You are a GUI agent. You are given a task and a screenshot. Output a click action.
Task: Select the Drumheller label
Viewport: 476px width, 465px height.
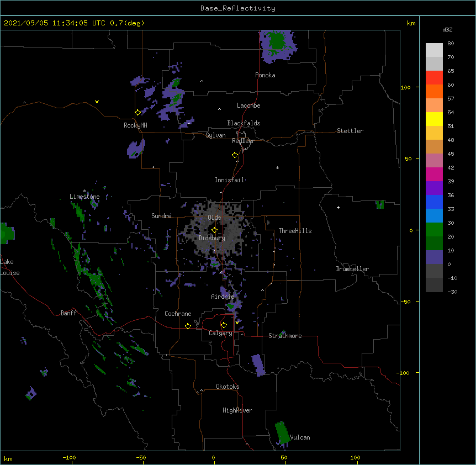(352, 269)
